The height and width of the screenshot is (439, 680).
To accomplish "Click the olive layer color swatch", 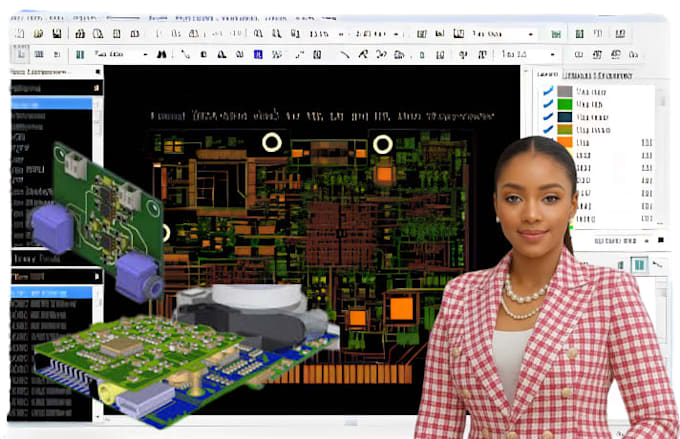I will pos(565,129).
